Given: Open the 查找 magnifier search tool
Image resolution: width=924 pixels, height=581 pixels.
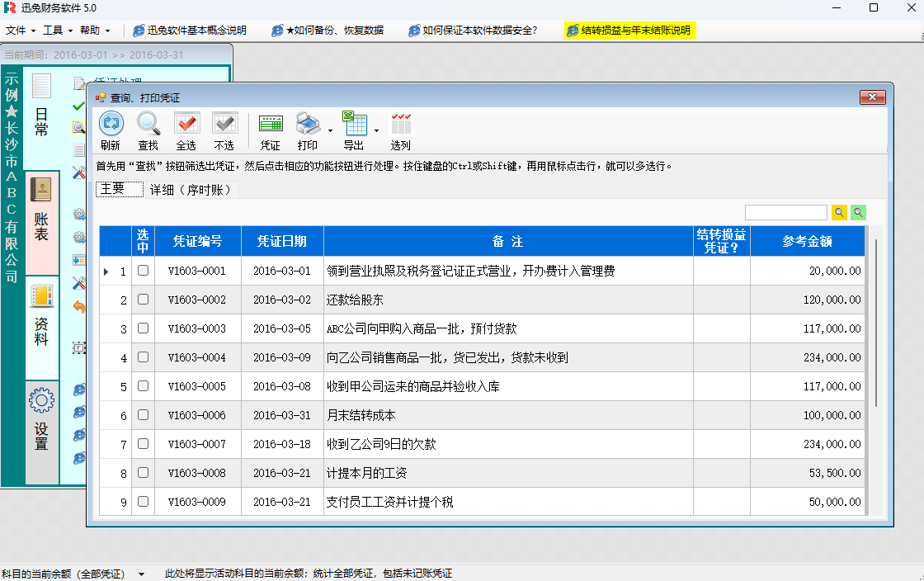Looking at the screenshot, I should coord(148,125).
